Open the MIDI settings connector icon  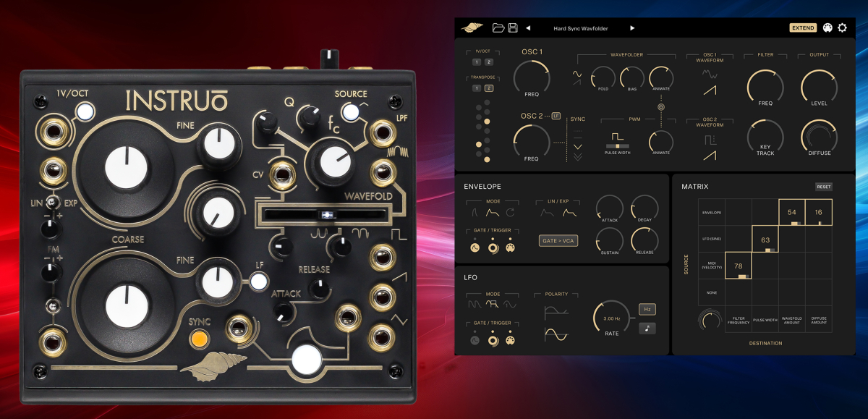(827, 27)
